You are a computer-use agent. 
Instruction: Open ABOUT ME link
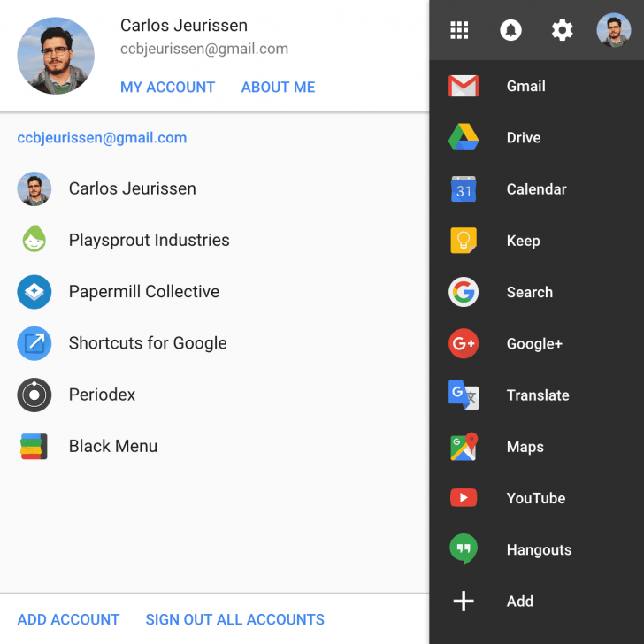pos(278,87)
